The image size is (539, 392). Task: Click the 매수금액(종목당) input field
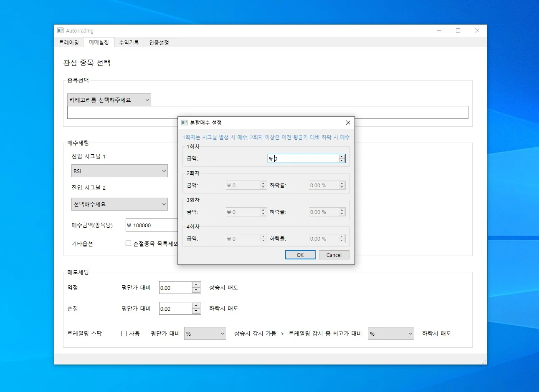pyautogui.click(x=152, y=225)
